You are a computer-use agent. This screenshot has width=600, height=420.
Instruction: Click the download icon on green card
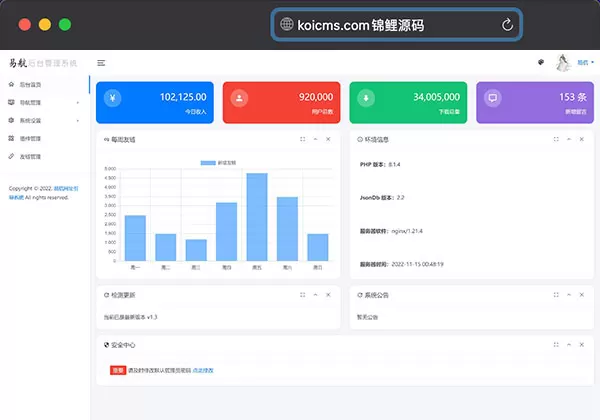point(366,98)
